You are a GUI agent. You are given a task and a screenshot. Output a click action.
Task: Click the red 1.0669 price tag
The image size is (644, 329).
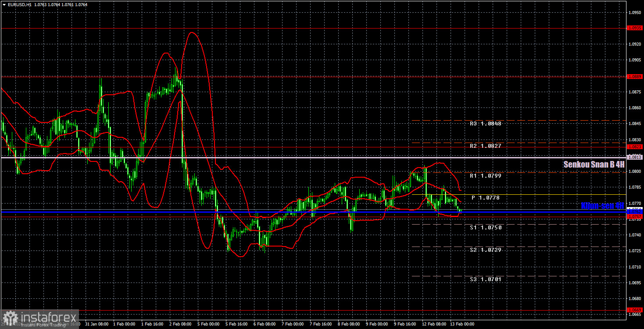(635, 310)
